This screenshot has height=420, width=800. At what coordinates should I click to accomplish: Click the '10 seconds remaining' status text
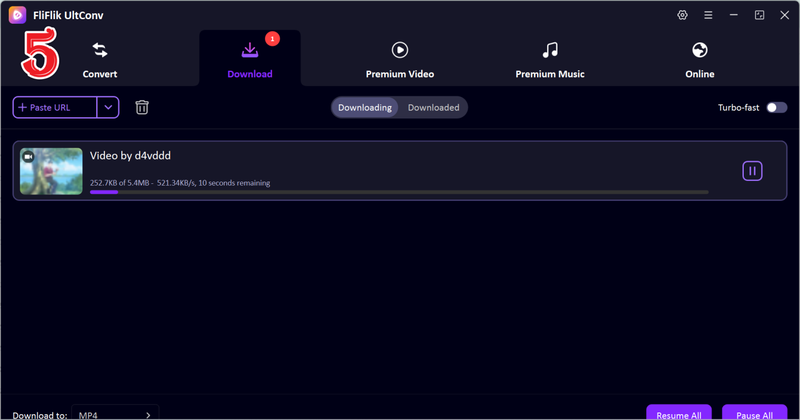[x=234, y=183]
